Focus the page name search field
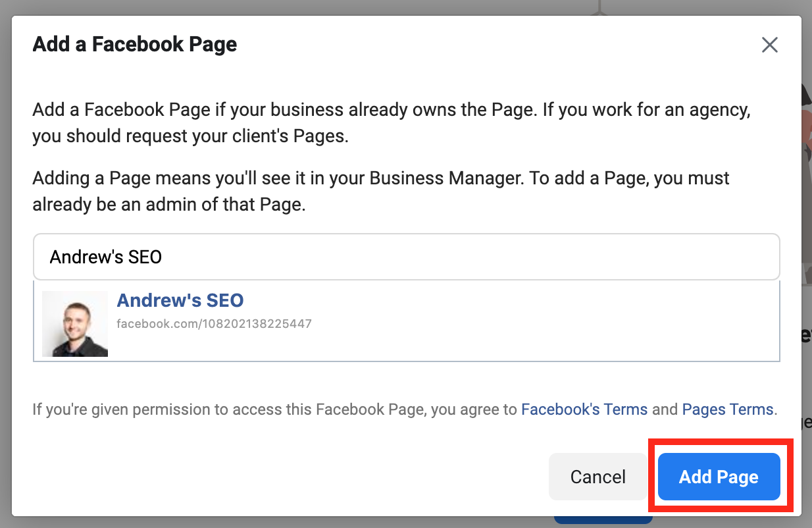Image resolution: width=812 pixels, height=528 pixels. click(407, 257)
